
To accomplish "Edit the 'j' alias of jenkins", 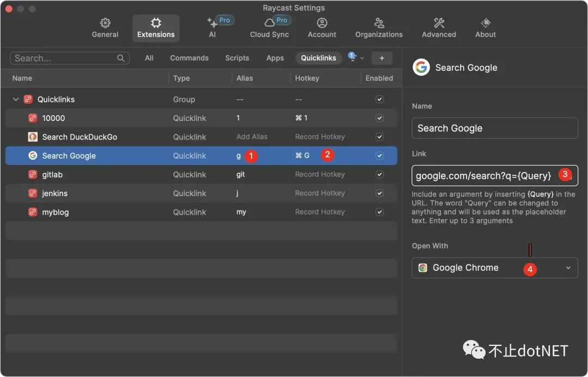I will tap(238, 193).
